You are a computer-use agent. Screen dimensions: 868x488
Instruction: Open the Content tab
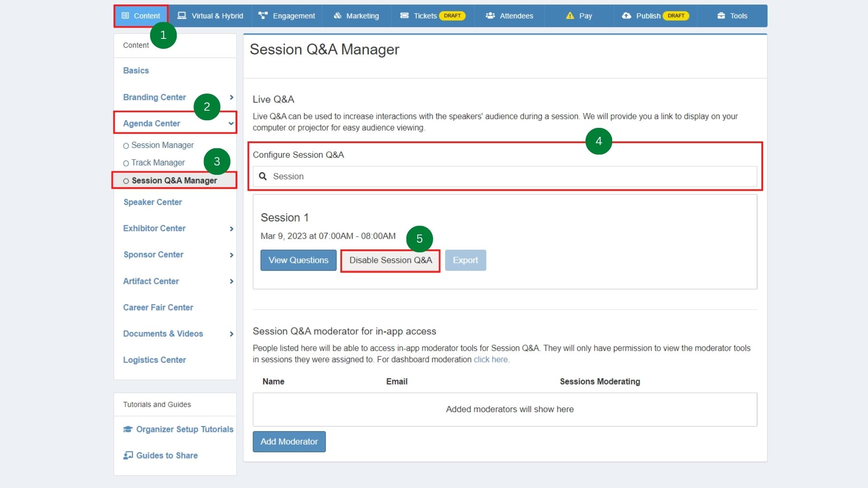141,15
